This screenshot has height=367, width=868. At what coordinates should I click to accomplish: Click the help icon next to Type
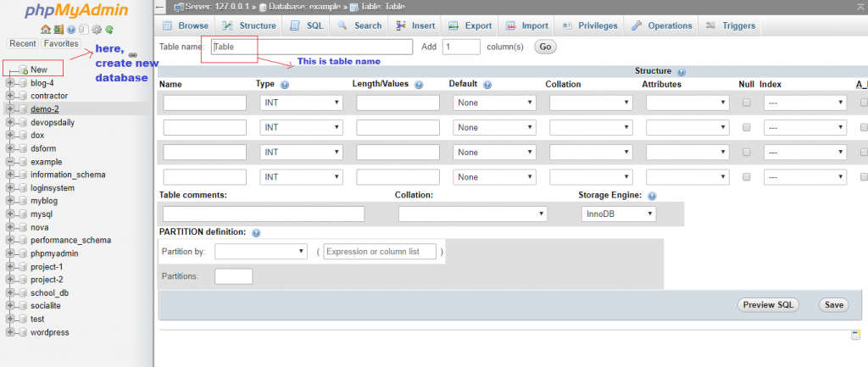[285, 85]
